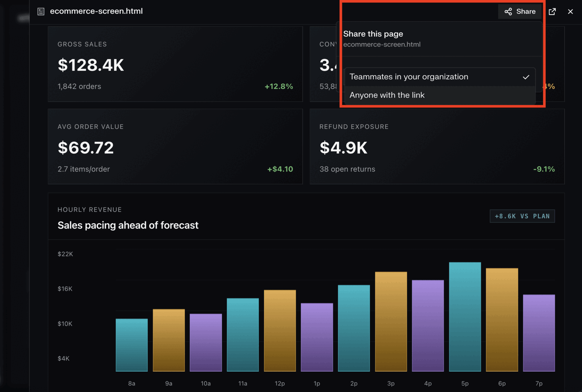Click the Share this page heading

[373, 34]
